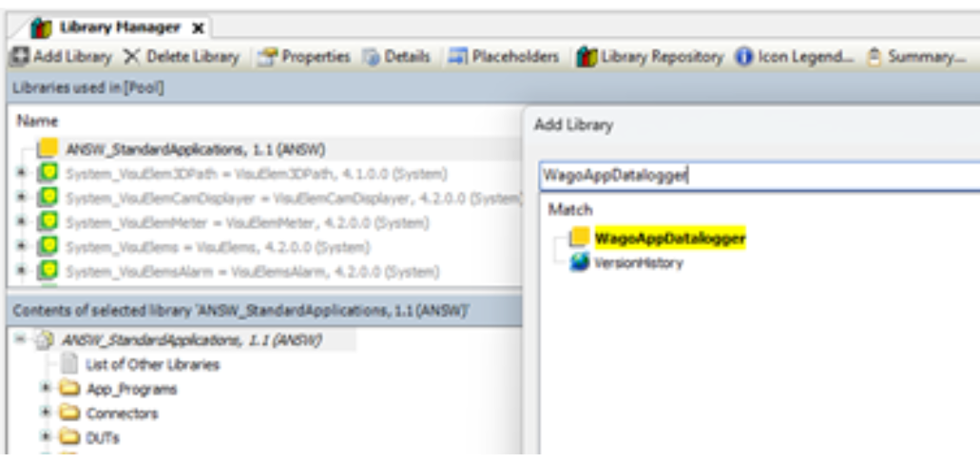Select VersionHistory in the match list
Screen dimensions: 980x457
pos(639,263)
